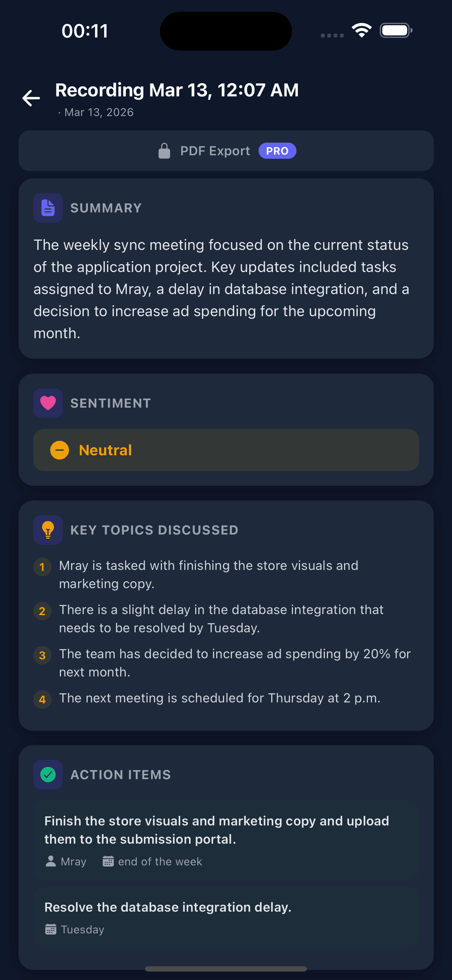Tap the PDF Export option
The height and width of the screenshot is (980, 452).
[x=215, y=151]
